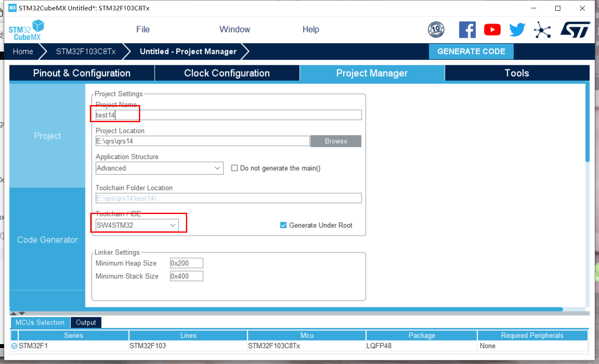Click the selected MCU check icon for STM32F1
Screen dimensions: 599x364
pos(14,346)
